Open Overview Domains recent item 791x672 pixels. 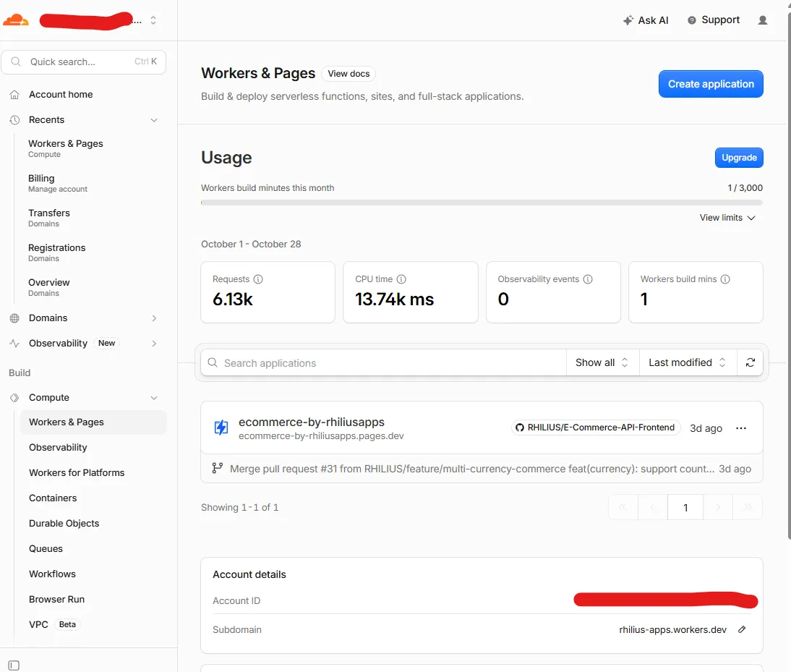pos(49,288)
